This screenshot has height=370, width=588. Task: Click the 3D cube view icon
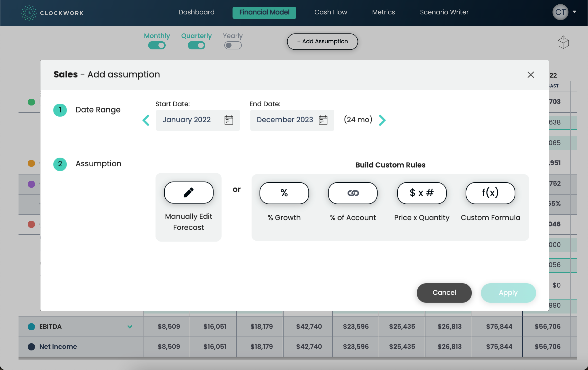pos(563,41)
